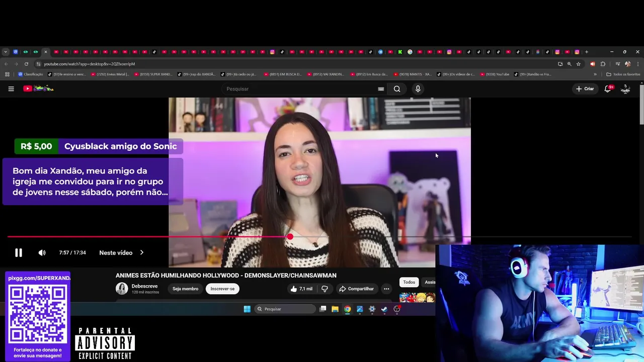Expand the 'Neste vídeo' chapters chevron

tap(141, 253)
